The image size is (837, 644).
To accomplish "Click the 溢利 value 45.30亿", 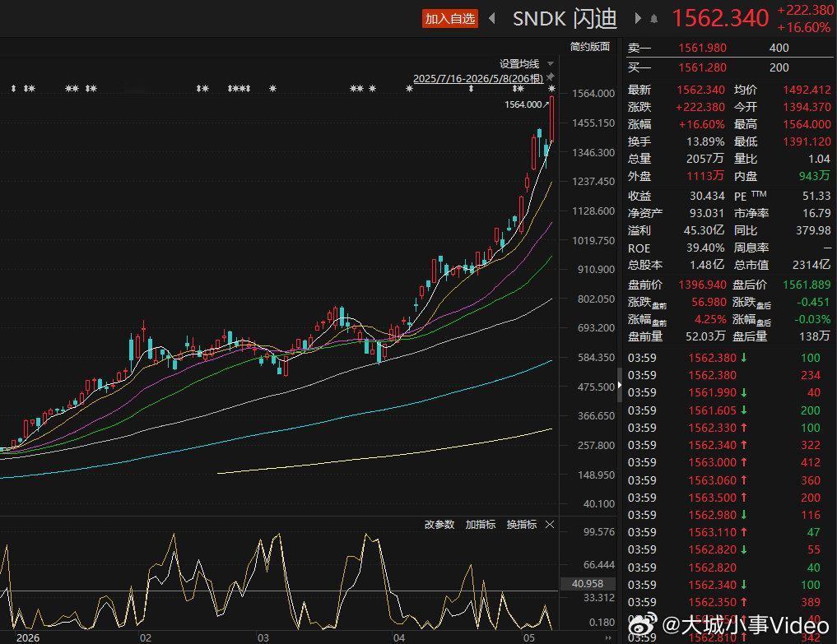I will [x=704, y=230].
